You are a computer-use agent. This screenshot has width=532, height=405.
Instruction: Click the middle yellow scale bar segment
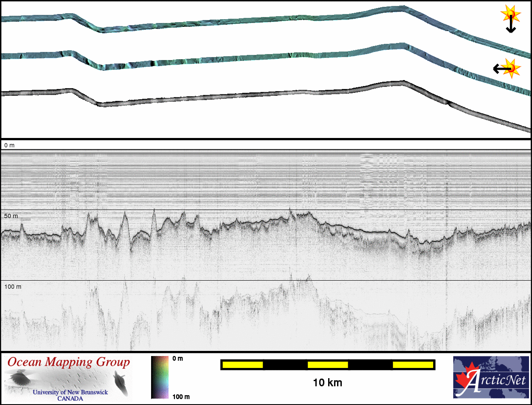pyautogui.click(x=327, y=365)
